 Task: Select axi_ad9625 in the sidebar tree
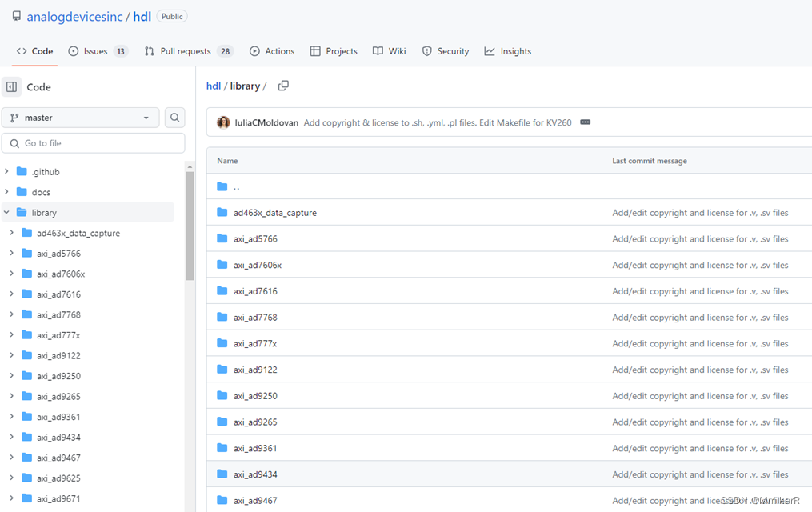click(x=58, y=478)
